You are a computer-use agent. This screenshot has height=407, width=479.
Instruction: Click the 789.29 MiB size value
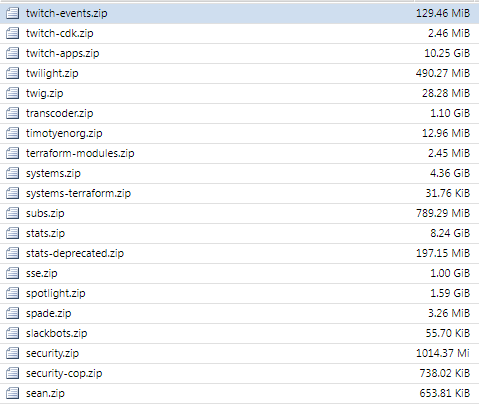coord(443,213)
